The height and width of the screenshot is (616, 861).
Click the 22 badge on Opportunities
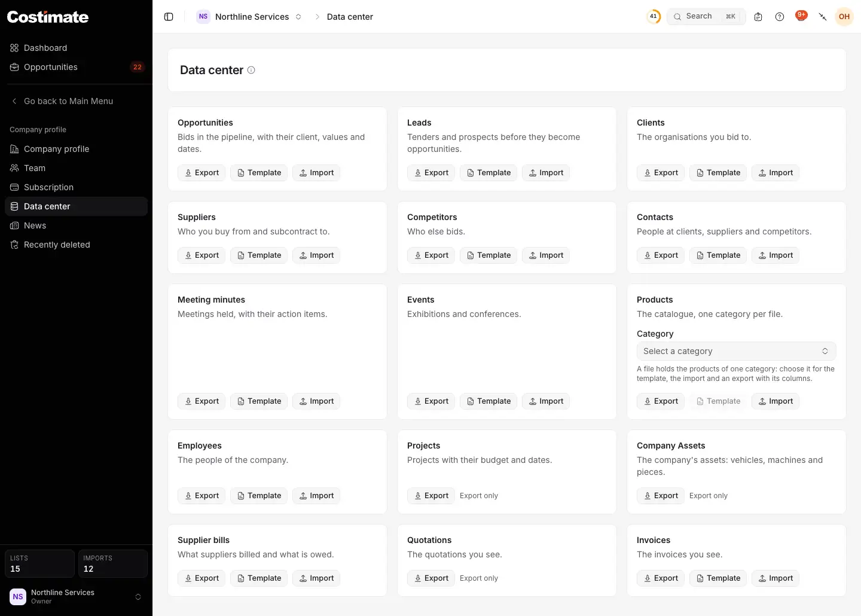pyautogui.click(x=138, y=67)
